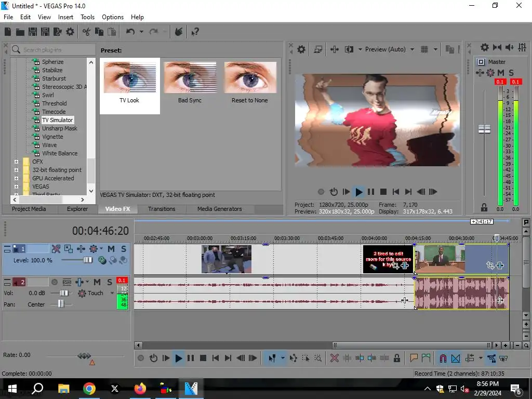Select the Zoom Edit Tool

318,358
